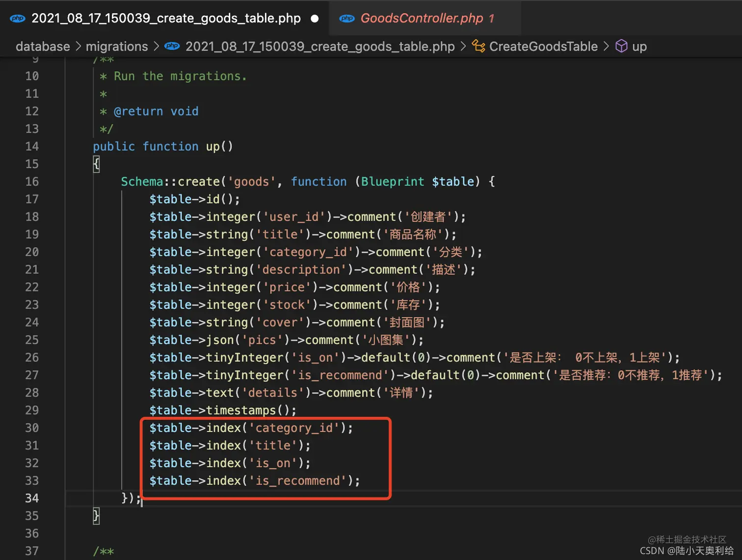Click line number 34 in the gutter
Screen dimensions: 742x560
coord(32,498)
